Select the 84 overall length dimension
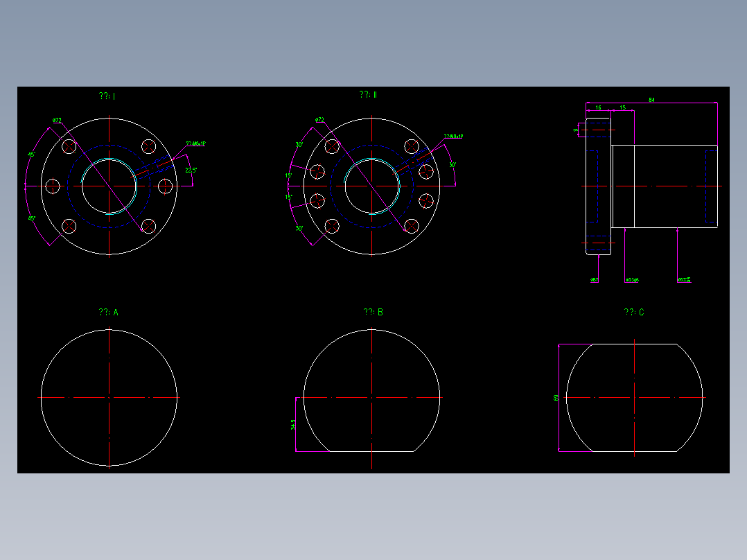Image resolution: width=747 pixels, height=560 pixels. click(x=651, y=100)
